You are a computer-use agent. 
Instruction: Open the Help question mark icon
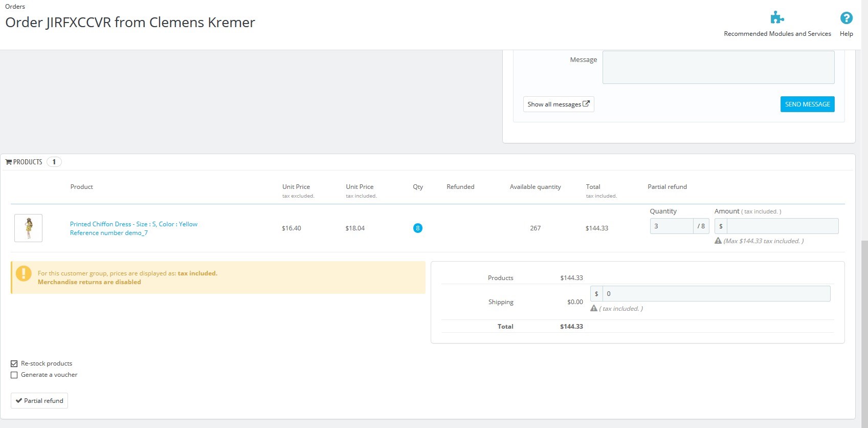point(846,18)
